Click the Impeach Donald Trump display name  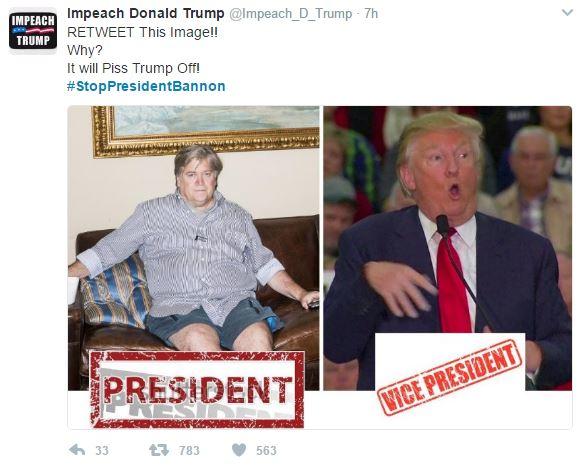(x=146, y=14)
